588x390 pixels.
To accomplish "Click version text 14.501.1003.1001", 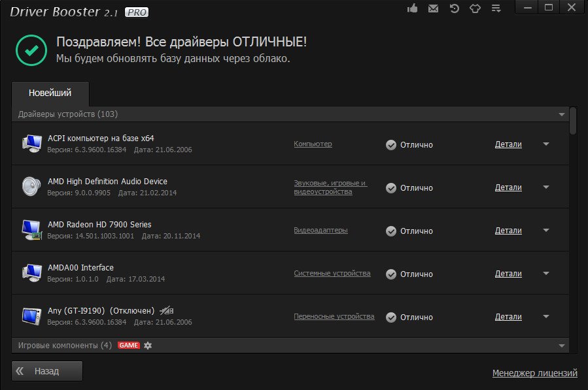I will coord(104,236).
